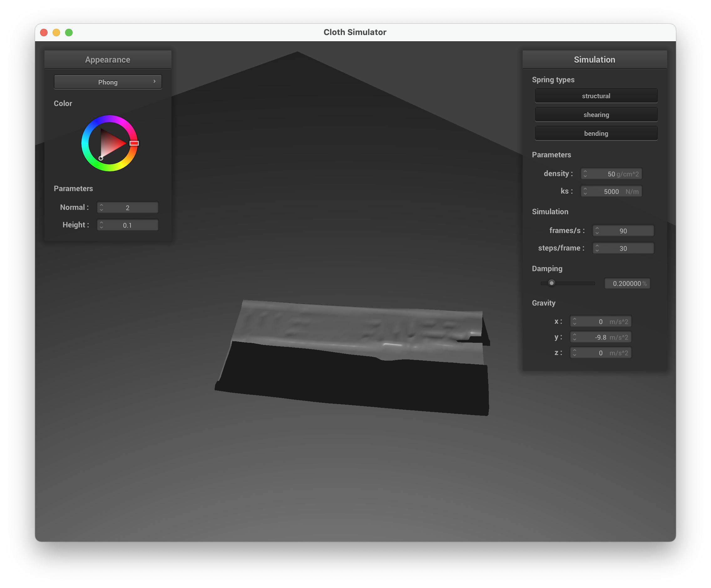Open the Phong shader dropdown
The image size is (711, 588).
[x=108, y=82]
